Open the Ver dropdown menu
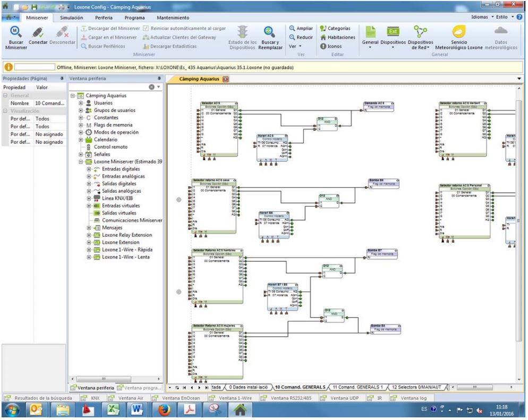Screen dimensions: 528x420 coord(295,46)
